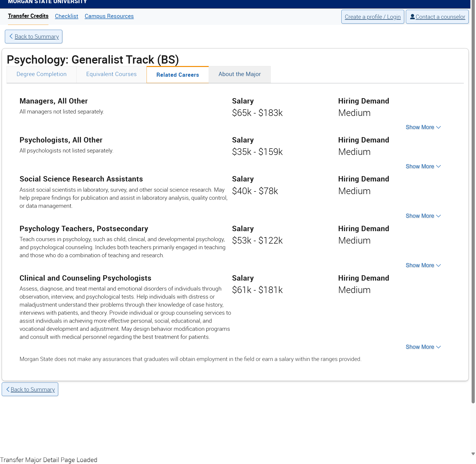Switch to the Equivalent Courses tab

(111, 74)
